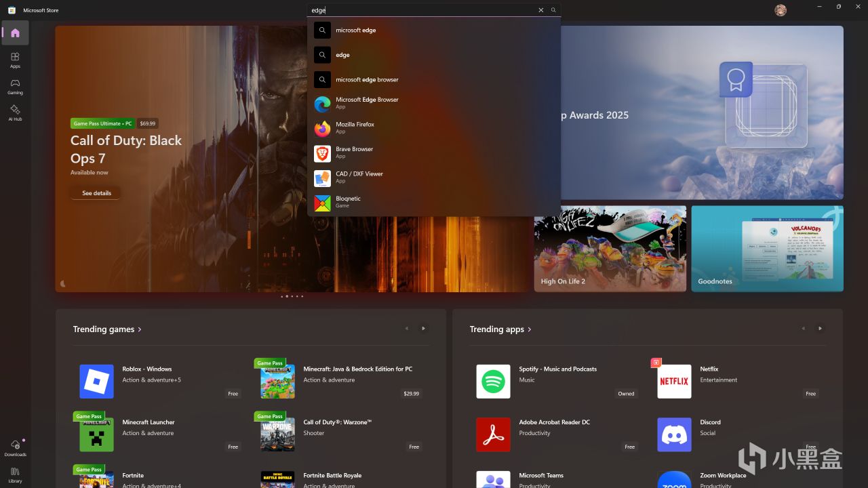Open the Minecraft Launcher creeper icon
Viewport: 868px width, 488px height.
click(96, 434)
